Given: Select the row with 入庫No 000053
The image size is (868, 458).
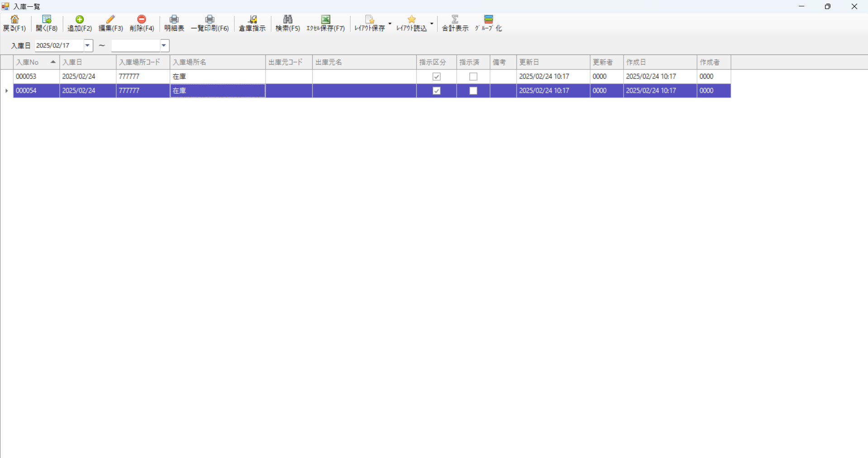Looking at the screenshot, I should tap(36, 77).
